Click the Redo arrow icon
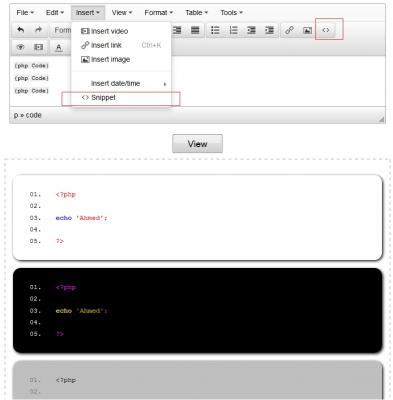The image size is (393, 400). 38,30
